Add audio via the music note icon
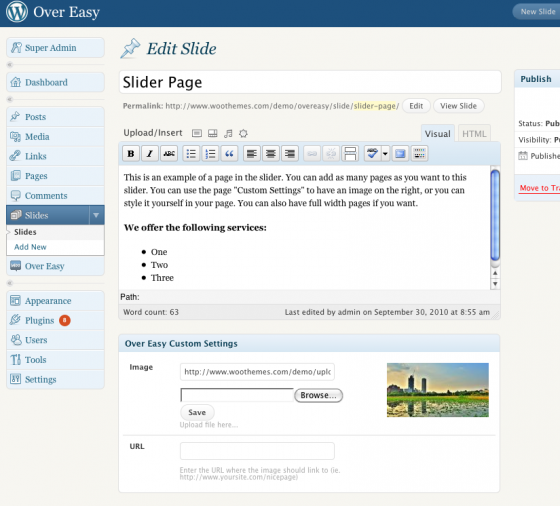Screen dimensions: 560x506 (228, 134)
